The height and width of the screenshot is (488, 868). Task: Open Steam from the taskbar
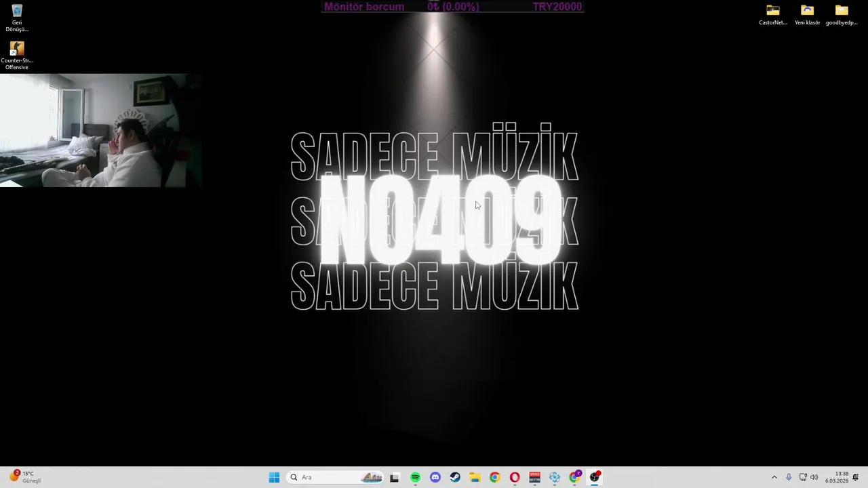coord(455,477)
